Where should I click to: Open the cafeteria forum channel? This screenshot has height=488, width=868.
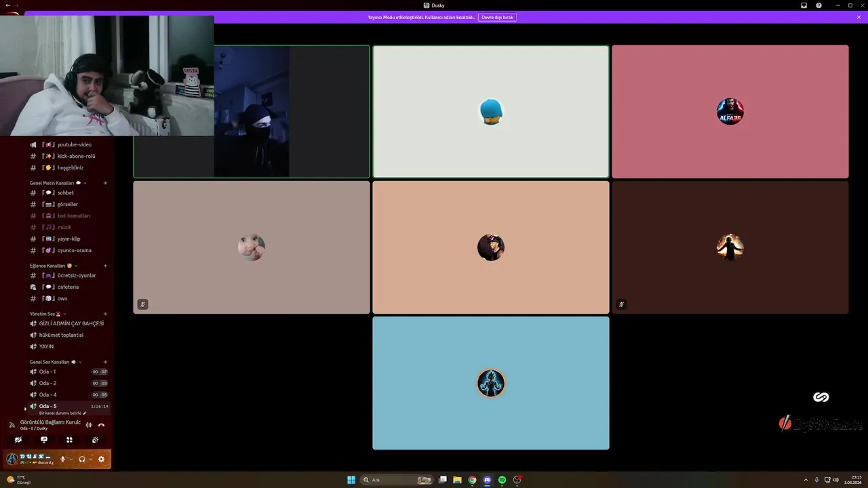pyautogui.click(x=68, y=287)
